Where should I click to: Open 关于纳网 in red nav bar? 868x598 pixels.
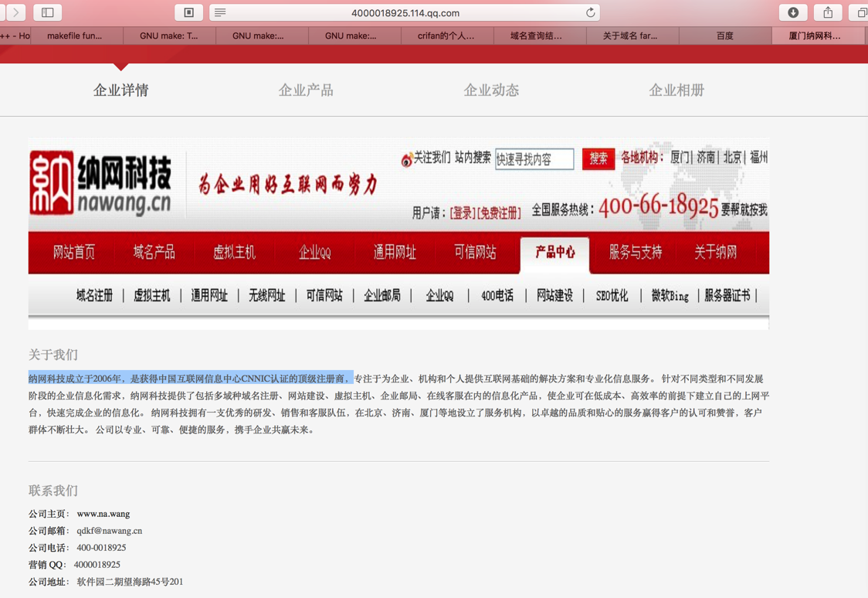point(716,253)
